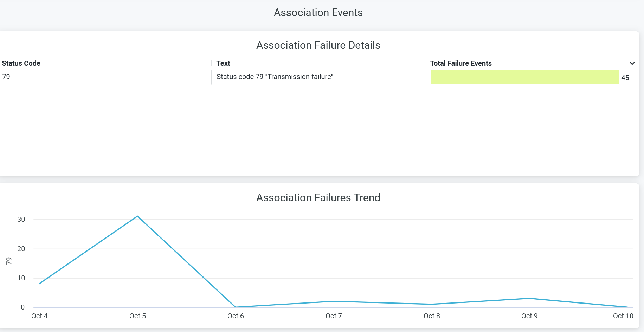Click the Oct 8 axis label
The image size is (644, 332).
coord(432,316)
